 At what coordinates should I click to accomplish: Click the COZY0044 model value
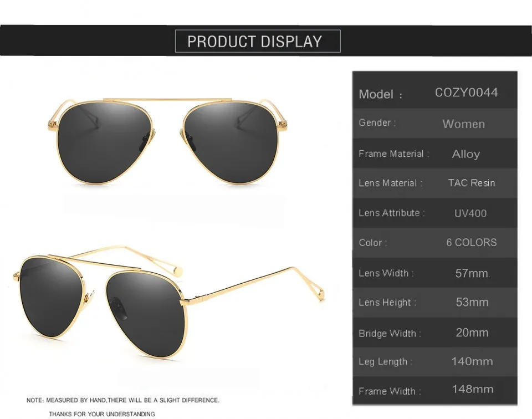(x=466, y=93)
